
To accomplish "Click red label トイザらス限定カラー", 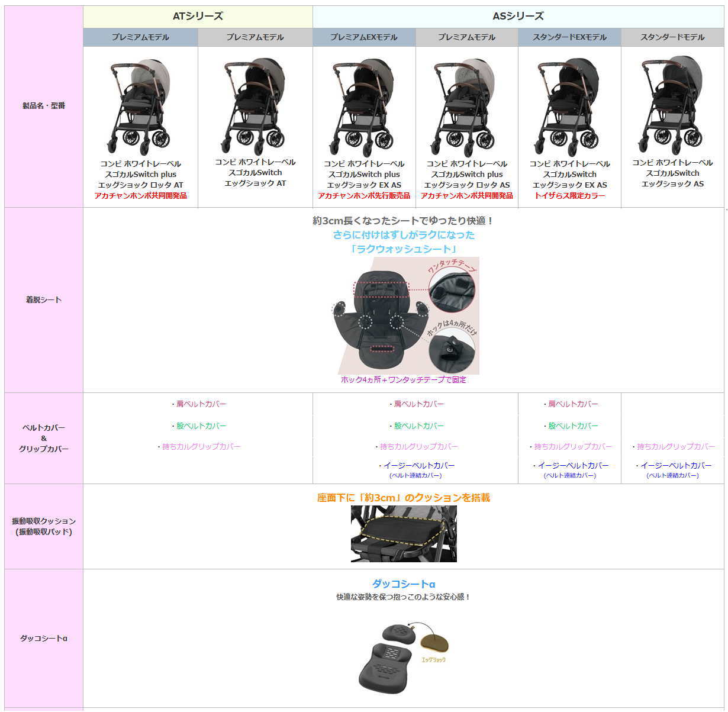I will pos(569,195).
